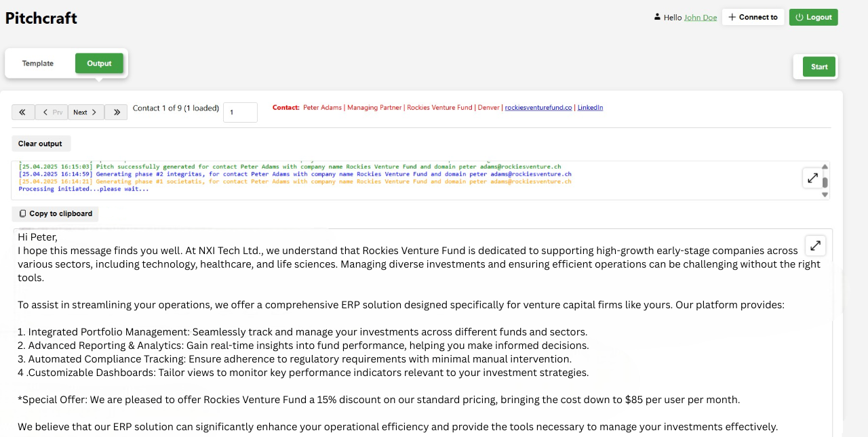The width and height of the screenshot is (868, 437).
Task: Click the log scrollbar down arrow
Action: [x=825, y=194]
